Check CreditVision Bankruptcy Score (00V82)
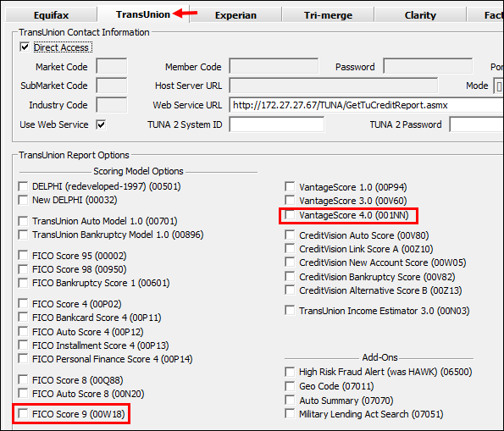The image size is (504, 431). pyautogui.click(x=290, y=277)
